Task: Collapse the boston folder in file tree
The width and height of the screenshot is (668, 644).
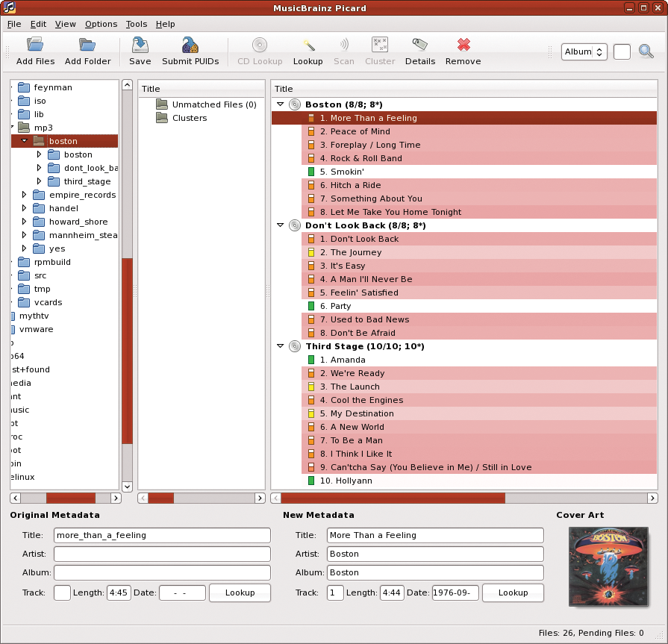Action: tap(25, 140)
